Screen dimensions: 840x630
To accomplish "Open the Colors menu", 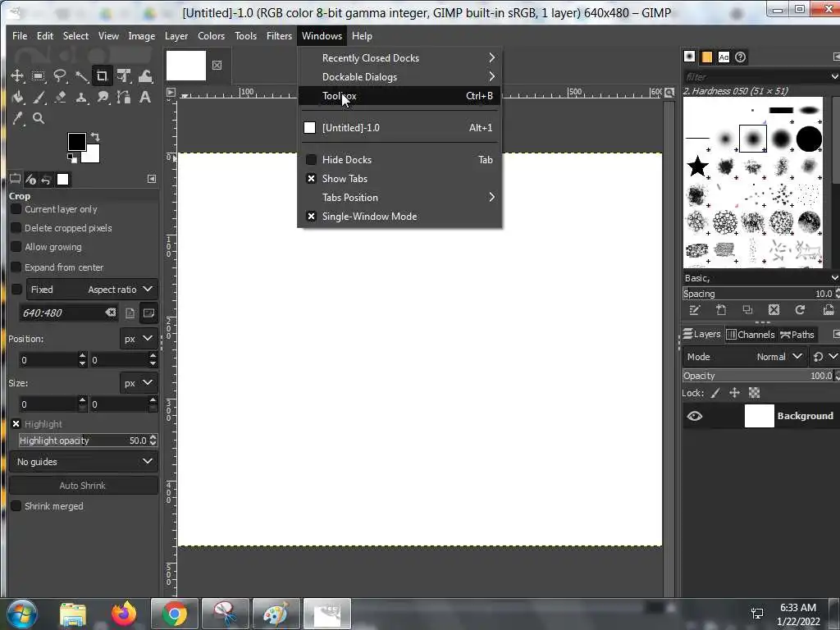I will tap(211, 36).
